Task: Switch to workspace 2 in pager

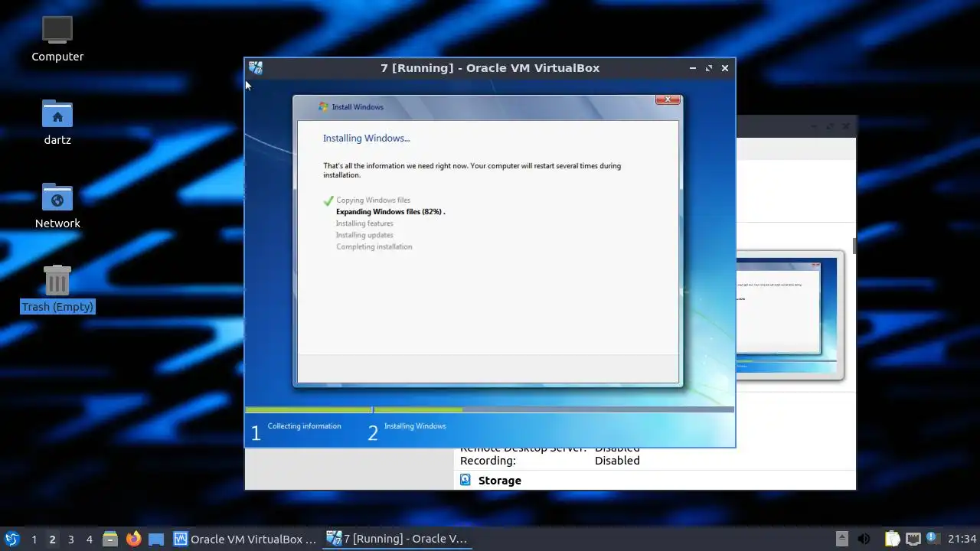Action: pyautogui.click(x=52, y=539)
